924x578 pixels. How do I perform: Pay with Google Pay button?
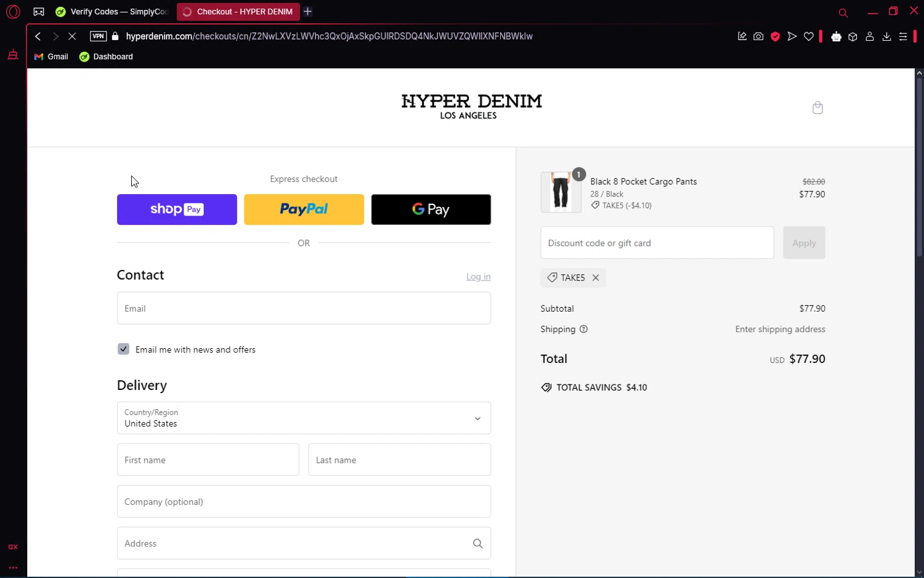click(x=431, y=210)
